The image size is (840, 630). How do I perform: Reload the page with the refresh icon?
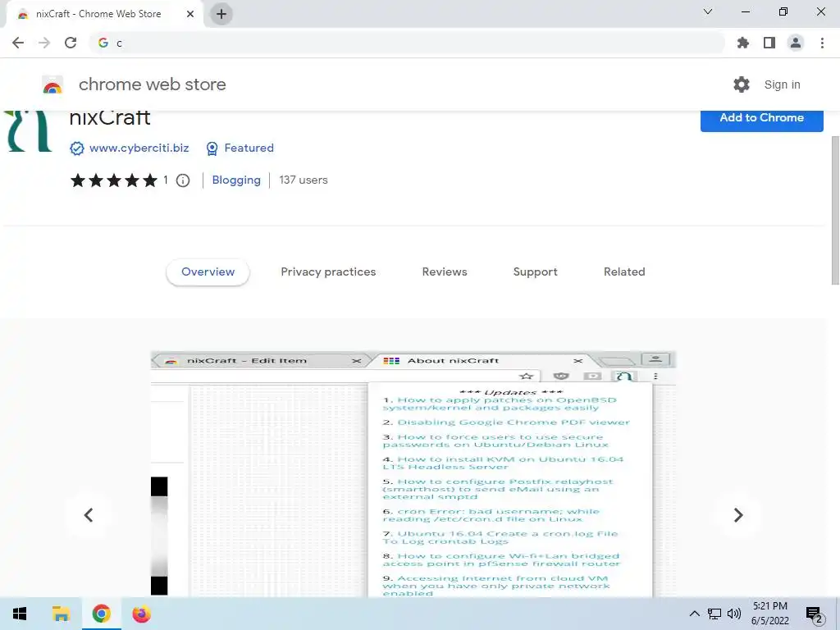click(71, 43)
